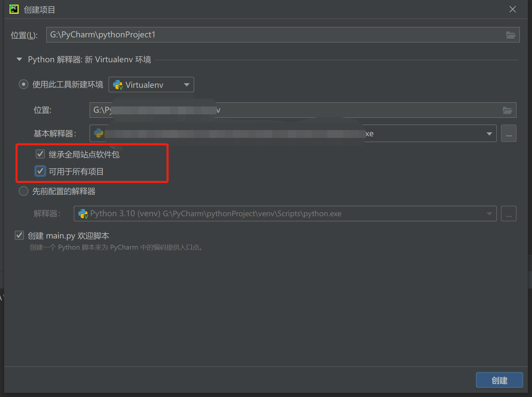Click the Python 解释器 section header text
Viewport: 532px width, 397px height.
click(x=89, y=60)
